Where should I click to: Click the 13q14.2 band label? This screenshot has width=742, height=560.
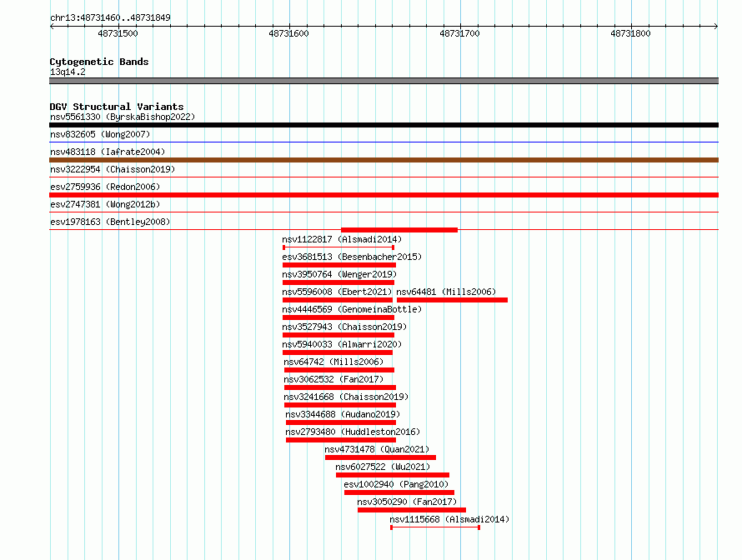pyautogui.click(x=68, y=72)
